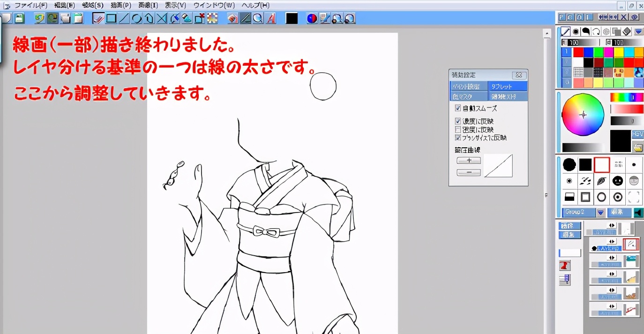
Task: Select the magnifier zoom tool
Action: pos(258,18)
